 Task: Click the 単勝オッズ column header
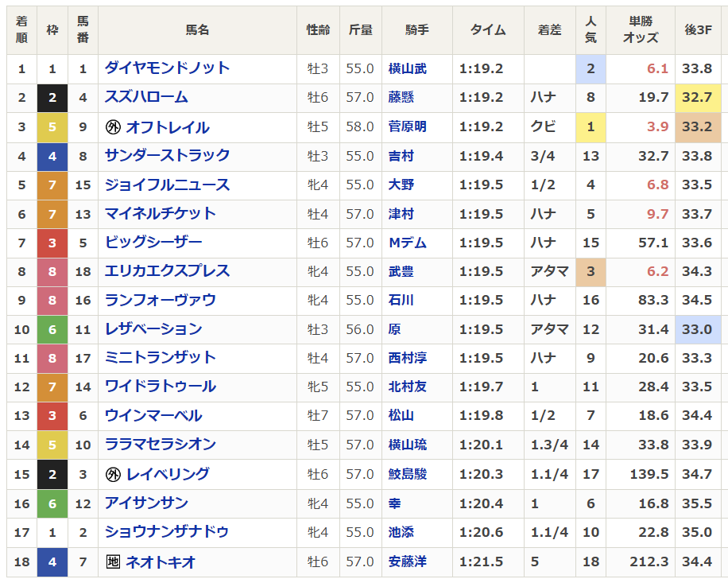click(641, 29)
